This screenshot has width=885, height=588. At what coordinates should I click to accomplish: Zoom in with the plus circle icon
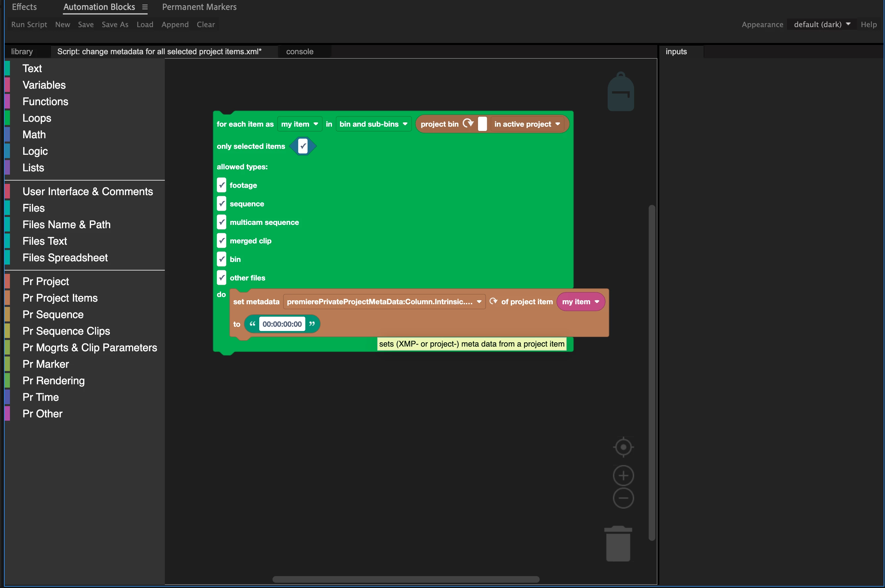624,476
